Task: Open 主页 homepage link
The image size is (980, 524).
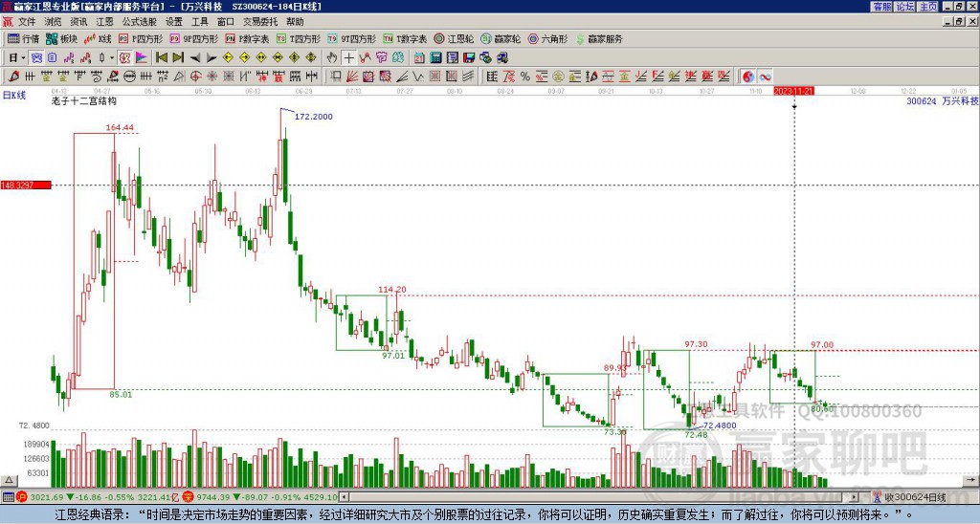Action: pos(928,7)
